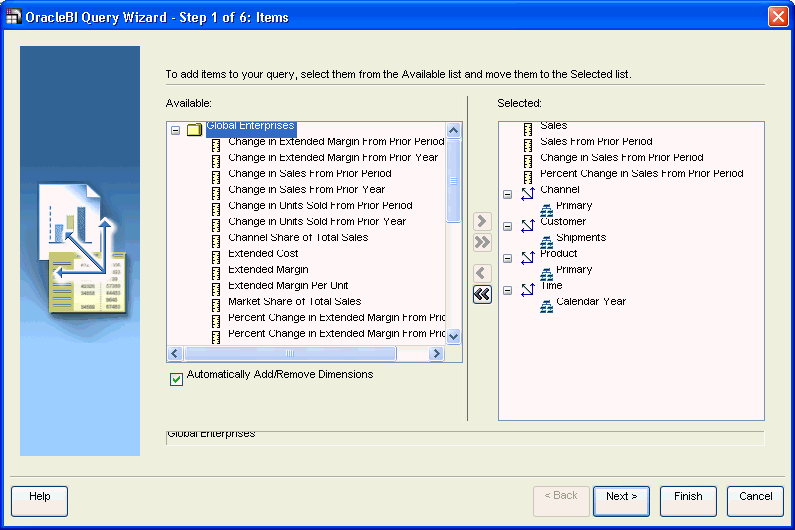
Task: Click hierarchy icon beside Shipments
Action: (546, 242)
